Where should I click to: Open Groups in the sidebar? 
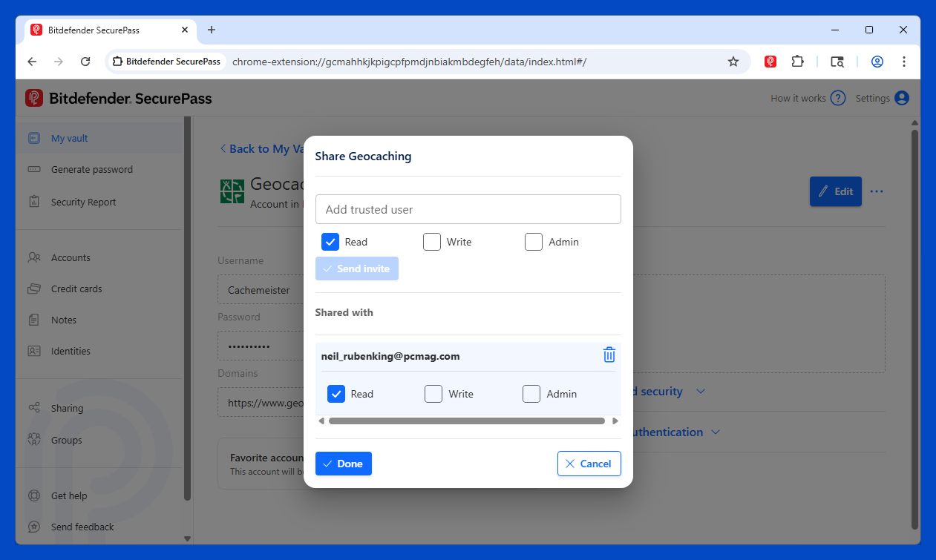(x=66, y=440)
